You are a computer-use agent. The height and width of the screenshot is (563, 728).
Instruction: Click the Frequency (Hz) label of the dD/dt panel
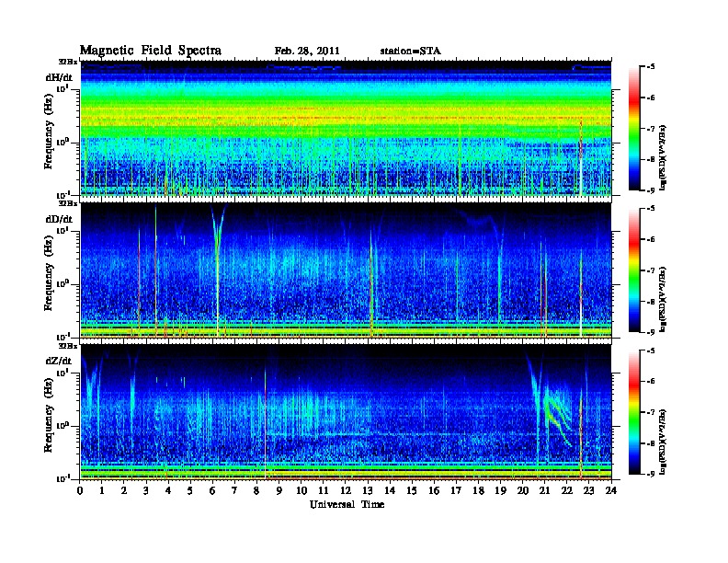[x=49, y=274]
